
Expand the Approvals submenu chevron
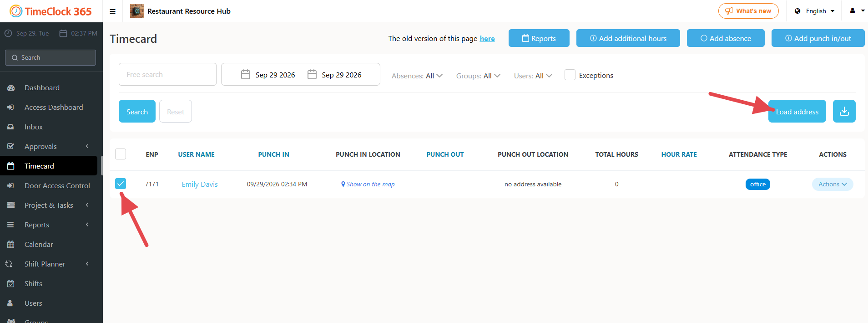pos(87,146)
